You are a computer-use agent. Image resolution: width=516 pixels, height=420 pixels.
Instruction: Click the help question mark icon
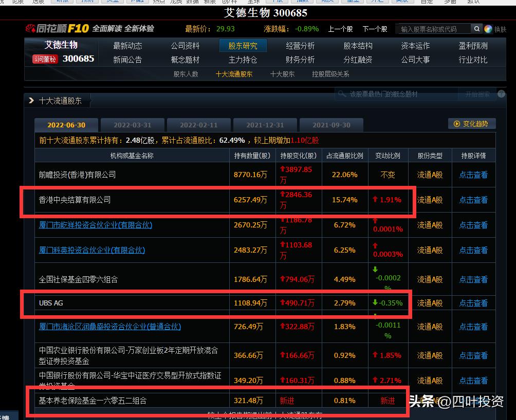pyautogui.click(x=501, y=94)
